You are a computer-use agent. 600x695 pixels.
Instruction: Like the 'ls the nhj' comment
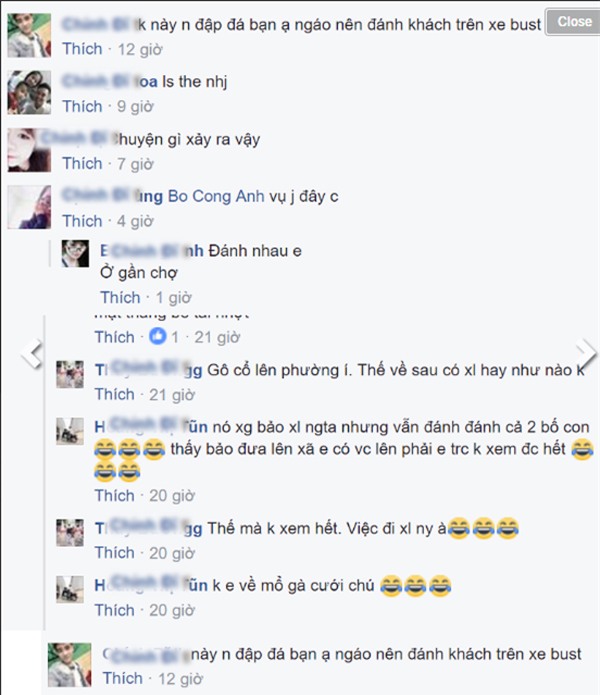[82, 106]
